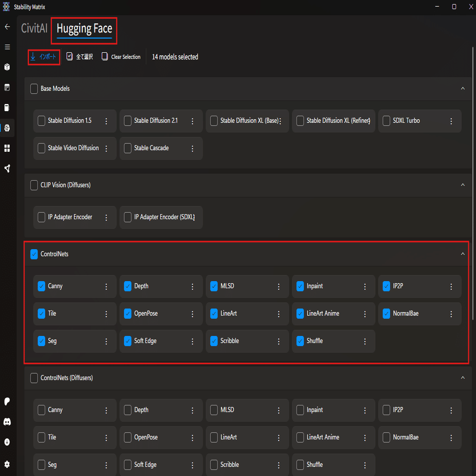The height and width of the screenshot is (476, 476).
Task: Collapse the CLIP Vision (Diffusers) section chevron
Action: (x=463, y=185)
